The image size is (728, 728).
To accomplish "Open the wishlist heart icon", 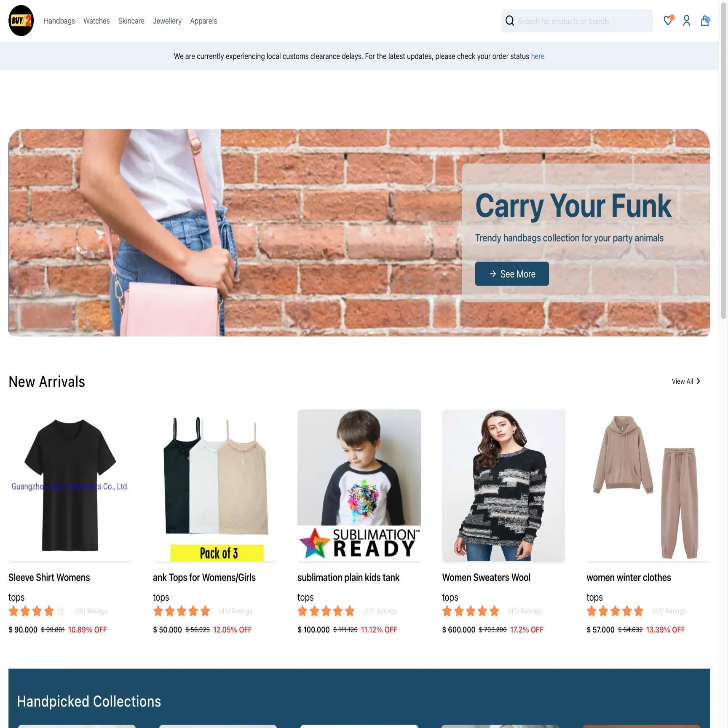I will click(x=668, y=20).
